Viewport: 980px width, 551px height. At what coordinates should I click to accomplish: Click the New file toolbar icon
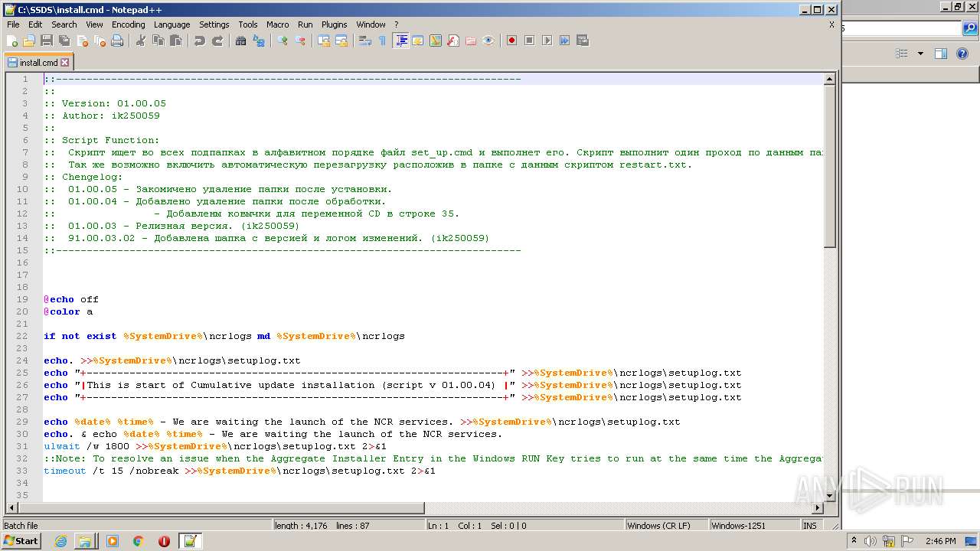click(12, 41)
